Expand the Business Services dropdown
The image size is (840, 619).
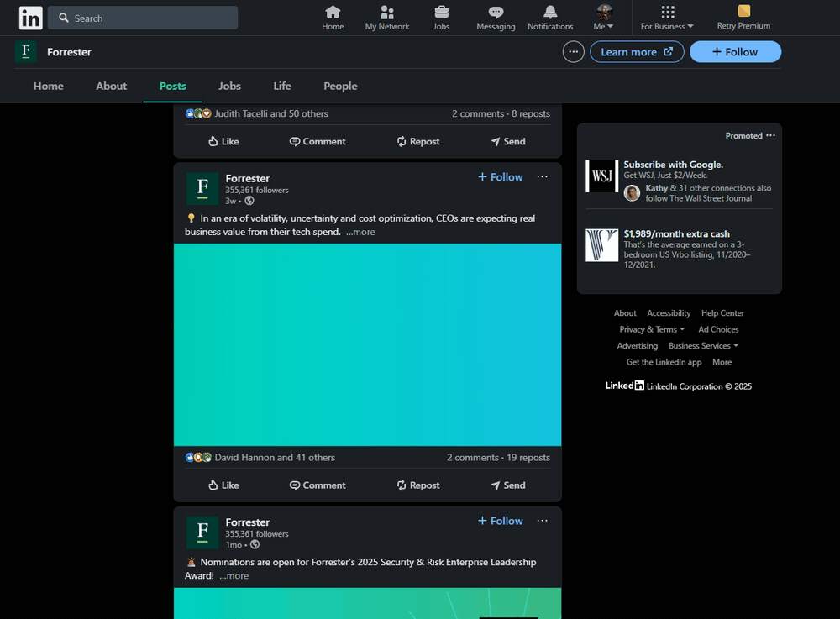tap(703, 346)
